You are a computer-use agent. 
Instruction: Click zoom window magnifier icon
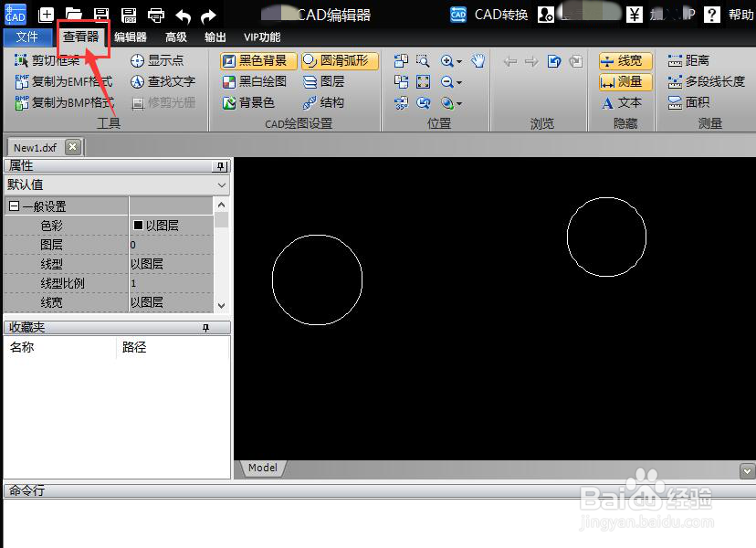(423, 61)
